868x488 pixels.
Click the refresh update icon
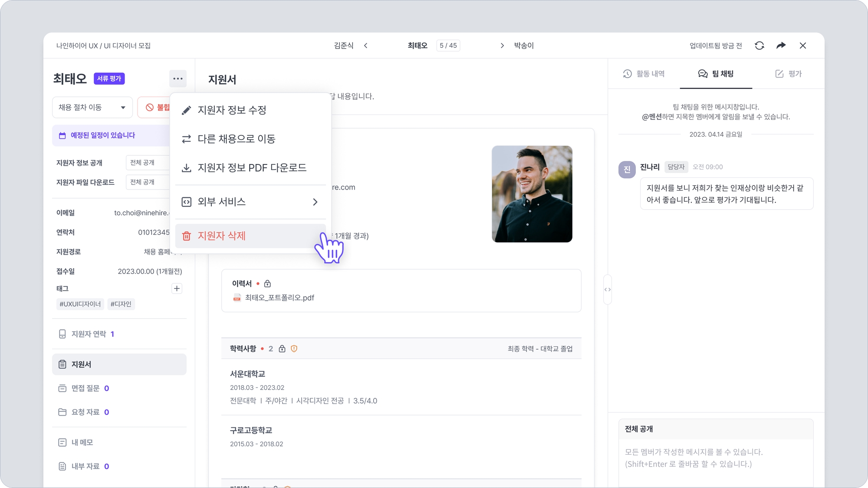(759, 46)
